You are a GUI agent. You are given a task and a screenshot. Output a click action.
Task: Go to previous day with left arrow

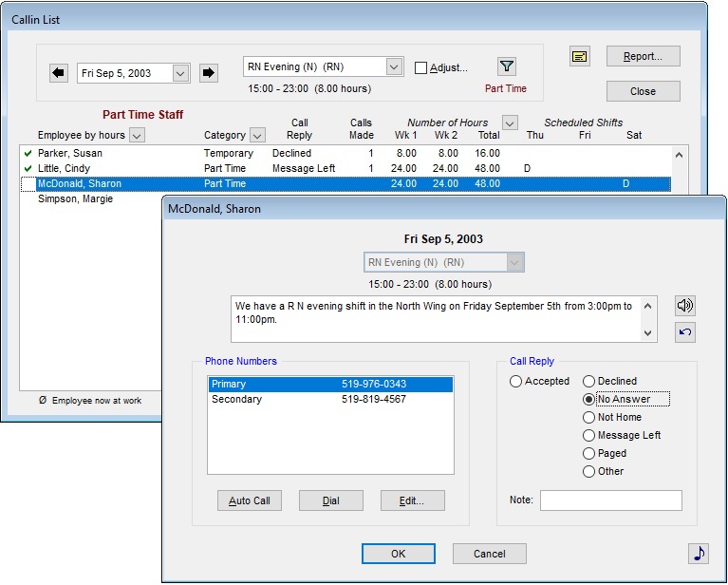[x=59, y=73]
